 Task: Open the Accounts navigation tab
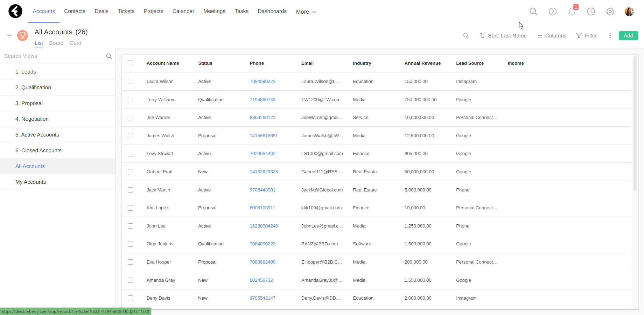coord(44,11)
